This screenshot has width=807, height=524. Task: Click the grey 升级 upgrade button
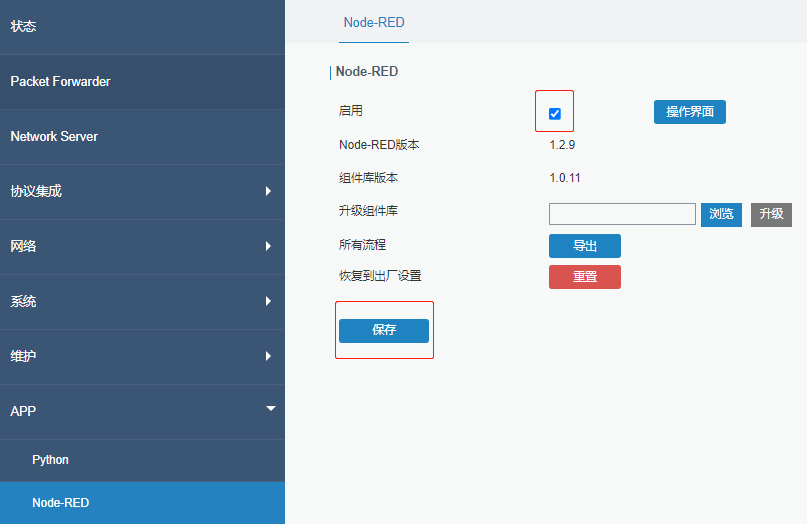point(771,214)
